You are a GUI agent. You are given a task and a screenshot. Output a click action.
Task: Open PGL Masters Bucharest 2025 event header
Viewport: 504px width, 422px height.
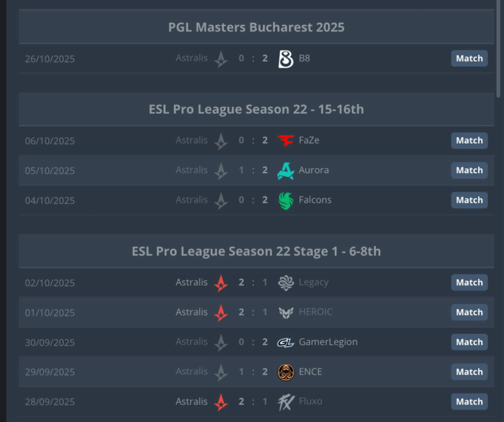pyautogui.click(x=256, y=27)
